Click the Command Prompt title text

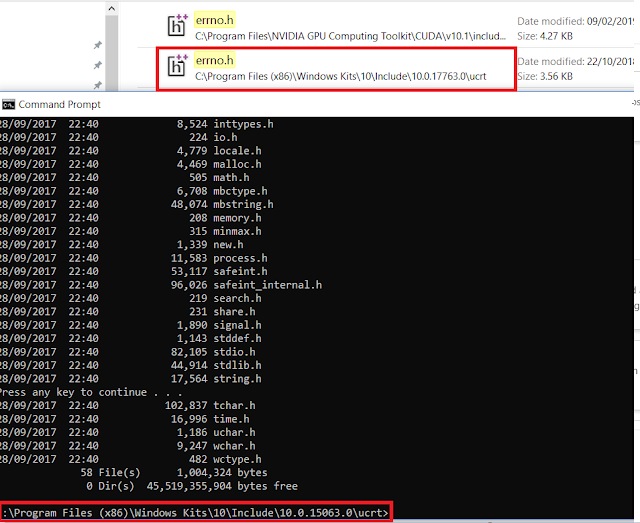point(60,105)
